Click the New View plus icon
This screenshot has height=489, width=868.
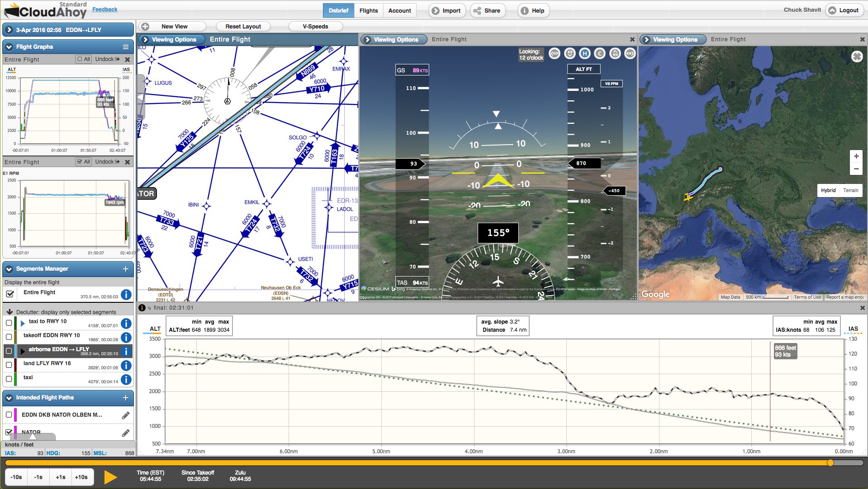[145, 26]
